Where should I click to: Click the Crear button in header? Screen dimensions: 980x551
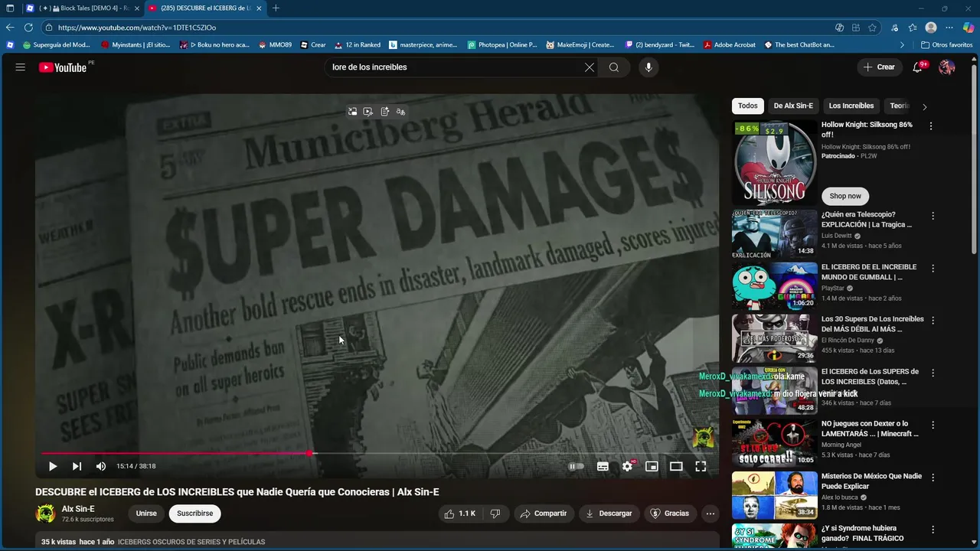(x=878, y=67)
